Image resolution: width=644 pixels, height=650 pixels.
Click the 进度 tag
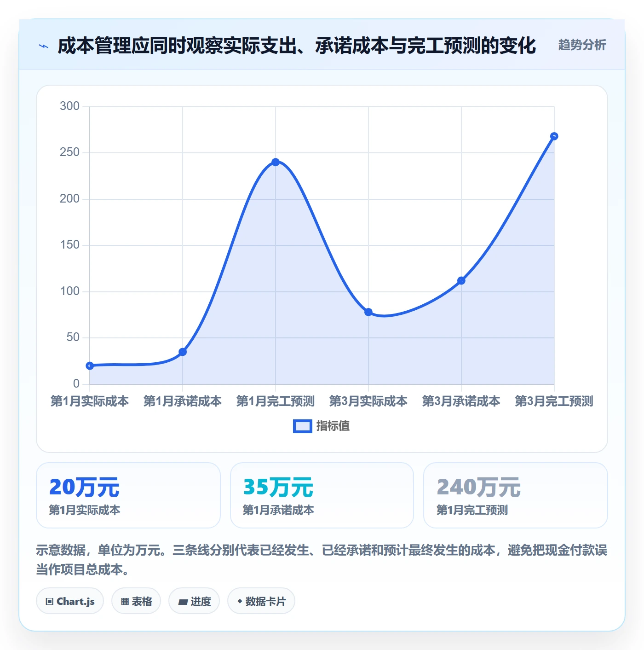194,601
